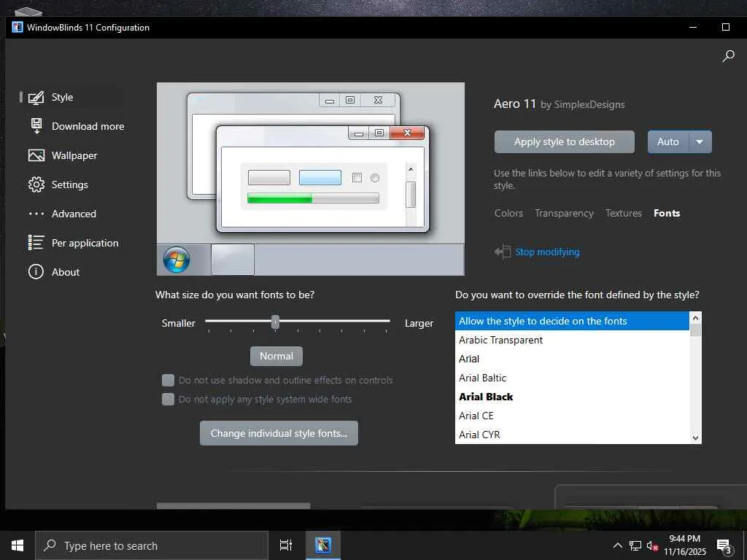
Task: Open search with the magnifier icon
Action: [728, 56]
